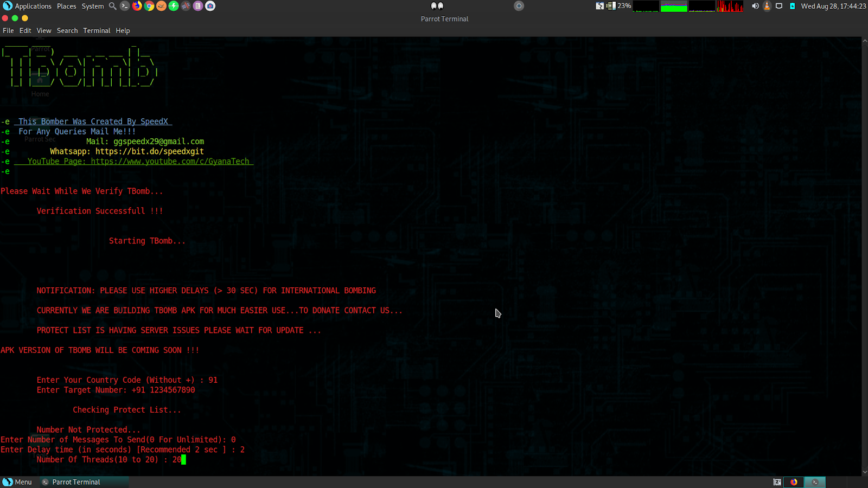This screenshot has width=868, height=488.
Task: Click the 'Number Not Protected...' line
Action: 88,430
